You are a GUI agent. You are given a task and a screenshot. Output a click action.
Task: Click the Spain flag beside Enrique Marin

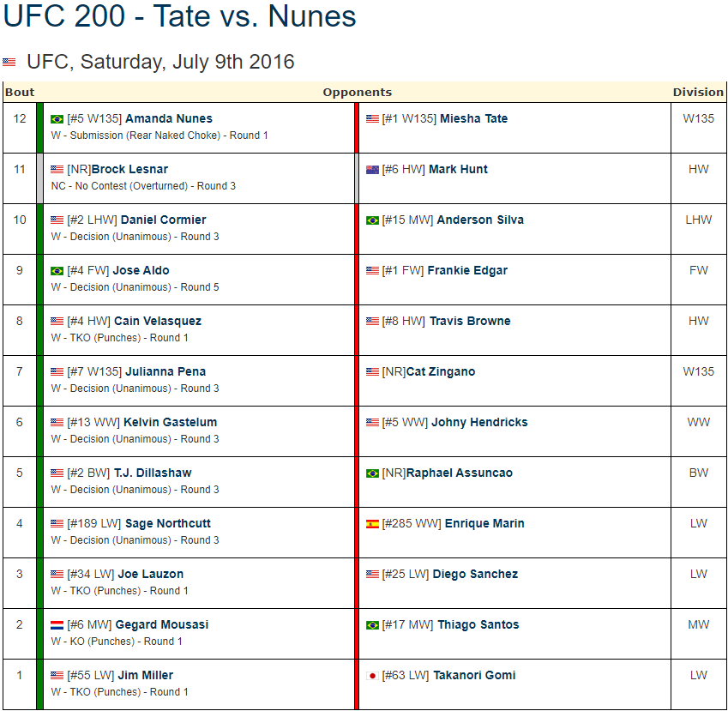pos(372,524)
